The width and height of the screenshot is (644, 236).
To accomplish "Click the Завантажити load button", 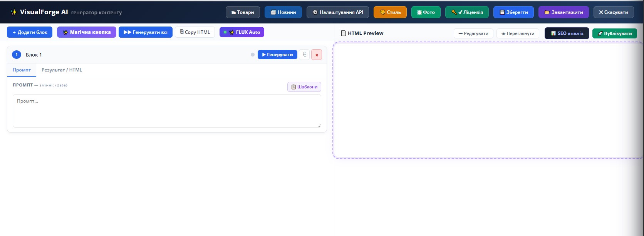I will tap(563, 12).
